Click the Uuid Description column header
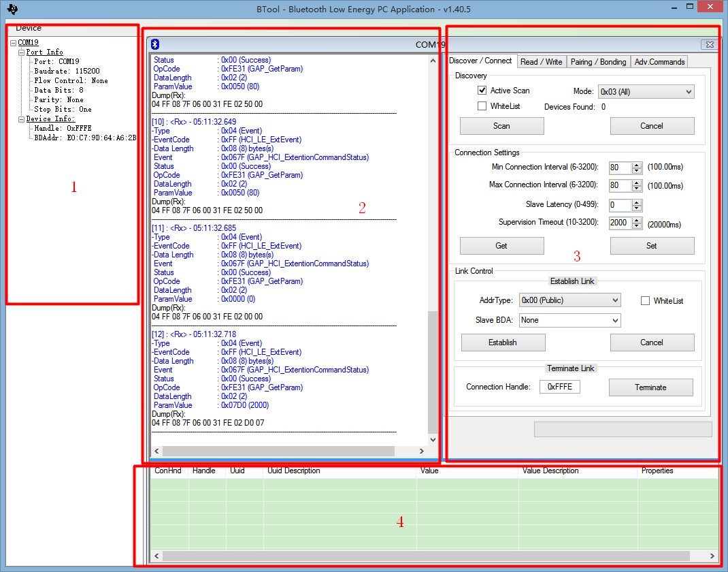This screenshot has height=572, width=728. tap(340, 471)
